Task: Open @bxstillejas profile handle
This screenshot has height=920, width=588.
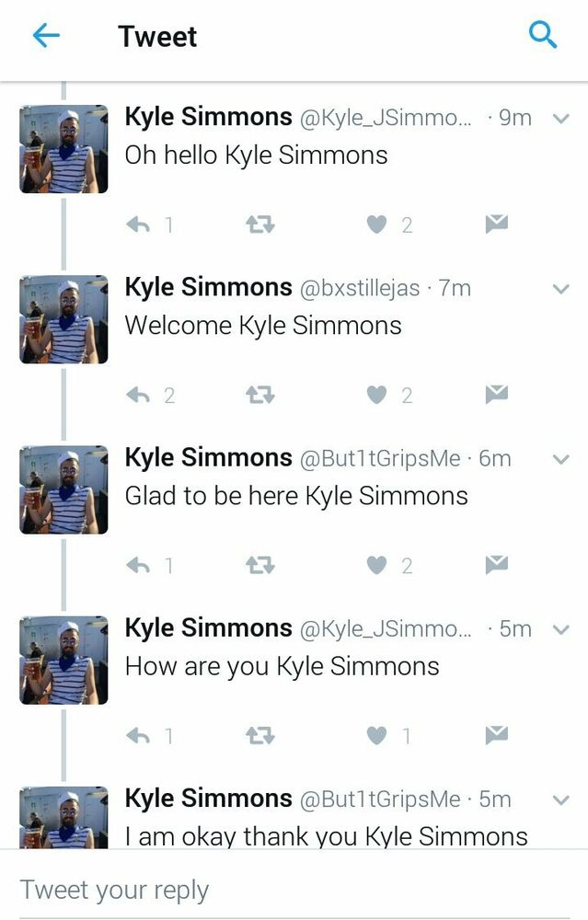Action: (x=361, y=288)
